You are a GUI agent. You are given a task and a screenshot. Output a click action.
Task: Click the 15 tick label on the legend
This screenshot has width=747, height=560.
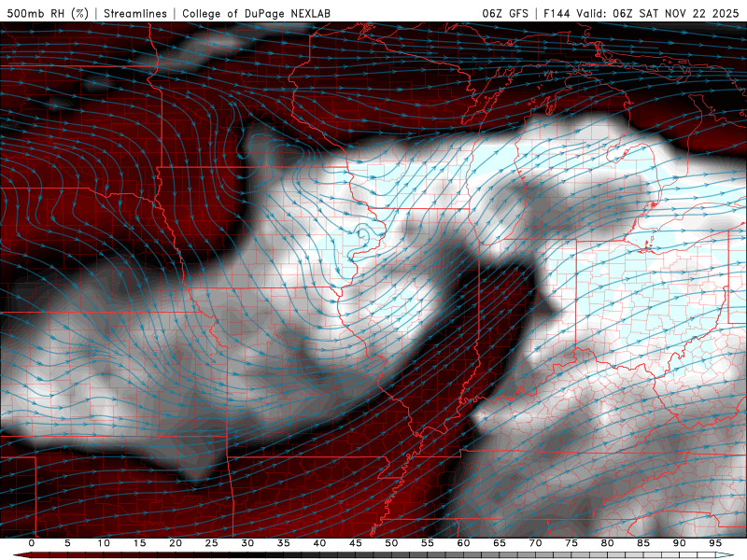click(139, 543)
